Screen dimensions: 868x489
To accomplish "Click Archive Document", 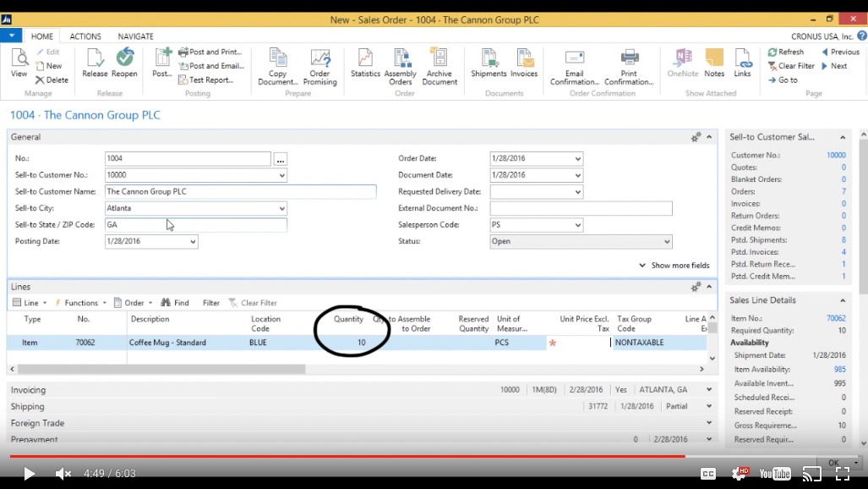I will (439, 67).
